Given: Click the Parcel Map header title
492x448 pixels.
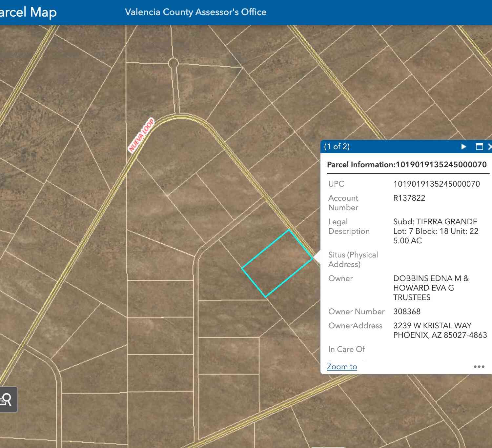Looking at the screenshot, I should [x=28, y=12].
